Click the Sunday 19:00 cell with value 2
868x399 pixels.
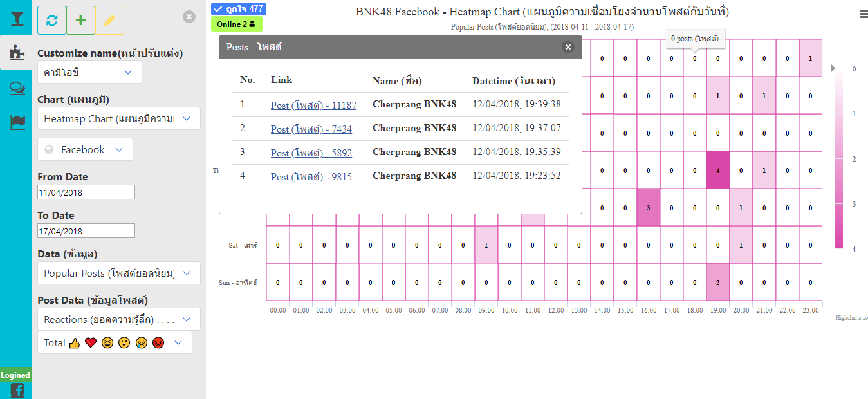(717, 283)
